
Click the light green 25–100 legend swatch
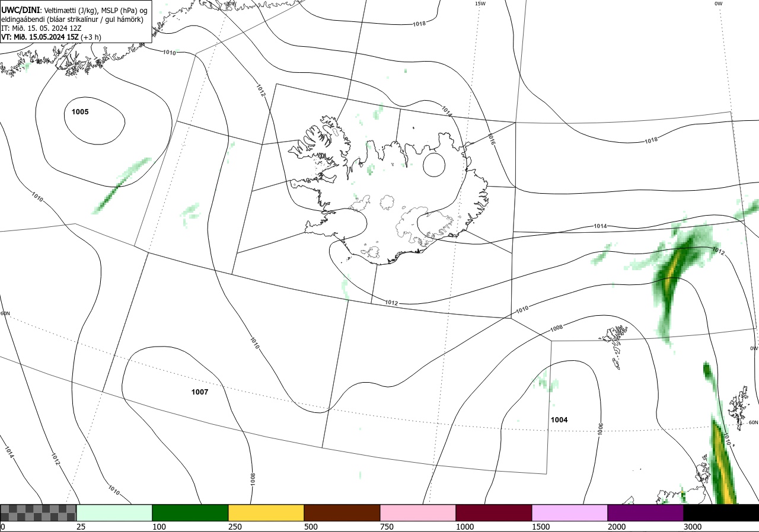tap(114, 512)
